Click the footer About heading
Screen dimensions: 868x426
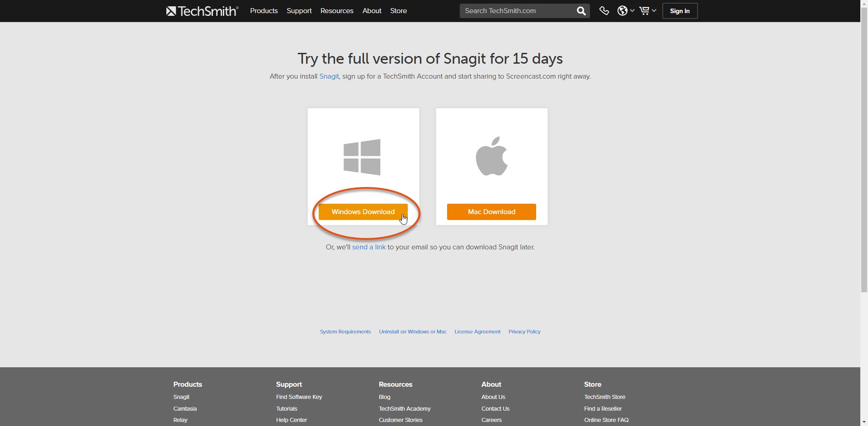click(491, 384)
